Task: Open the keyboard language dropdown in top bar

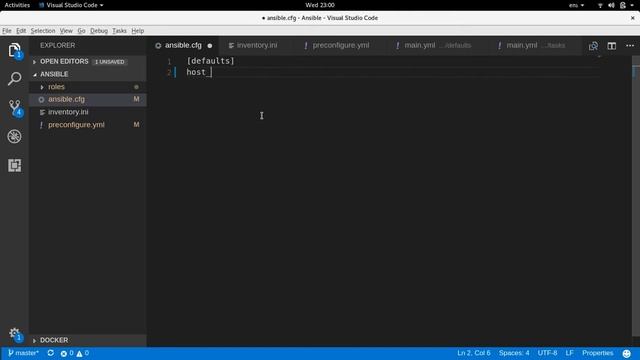Action: (x=576, y=5)
